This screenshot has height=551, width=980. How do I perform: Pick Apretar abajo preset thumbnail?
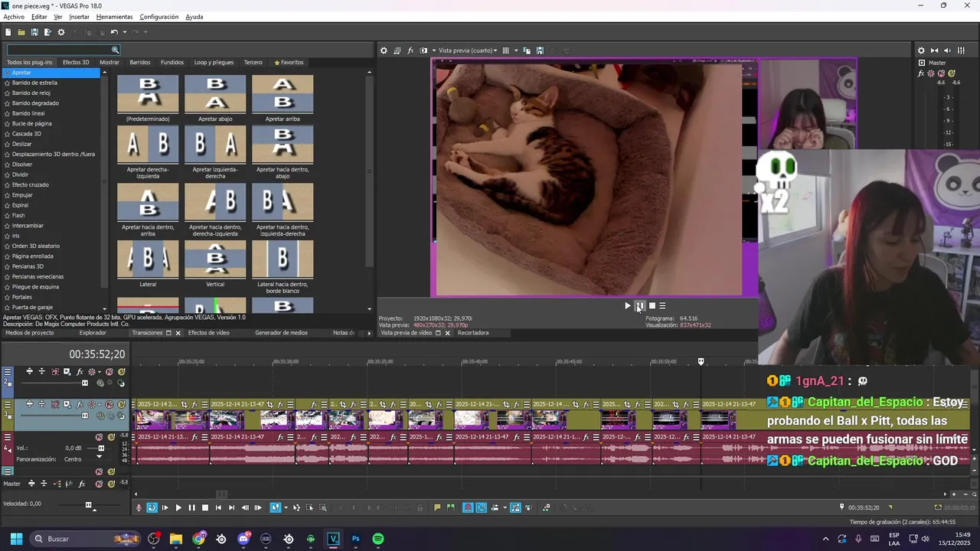pyautogui.click(x=215, y=93)
